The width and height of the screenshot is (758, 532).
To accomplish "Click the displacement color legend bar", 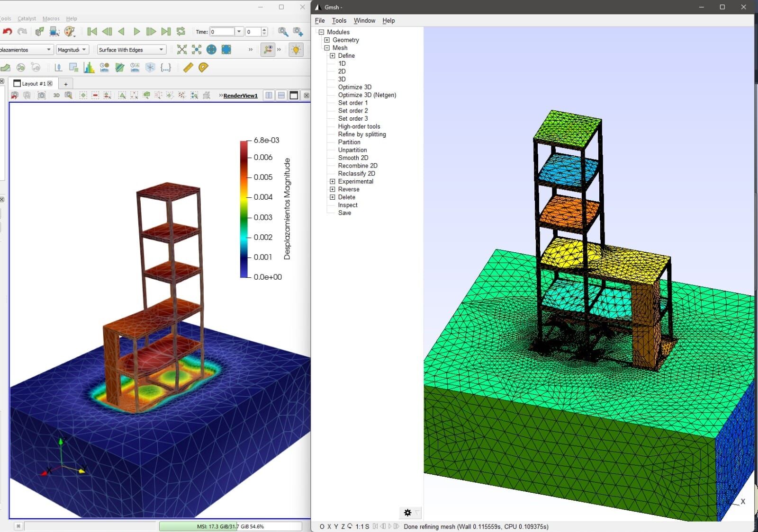I will pyautogui.click(x=244, y=209).
